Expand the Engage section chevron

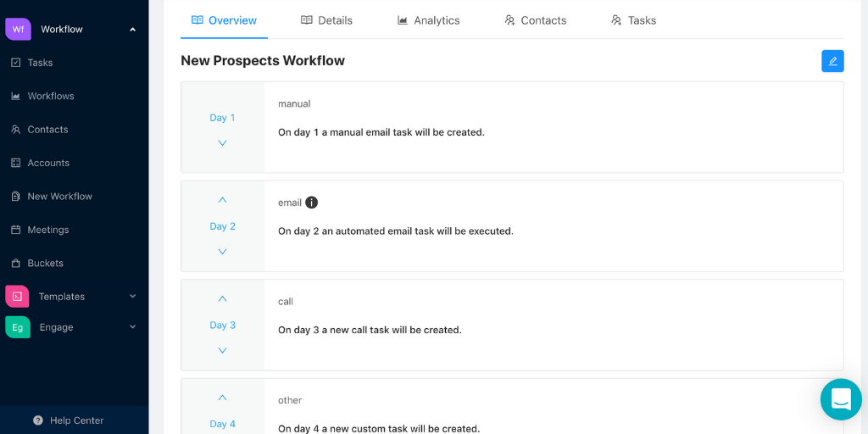132,327
